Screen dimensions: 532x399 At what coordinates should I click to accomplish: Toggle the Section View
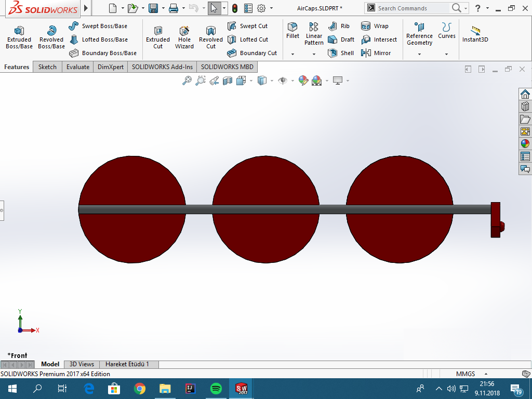click(228, 81)
